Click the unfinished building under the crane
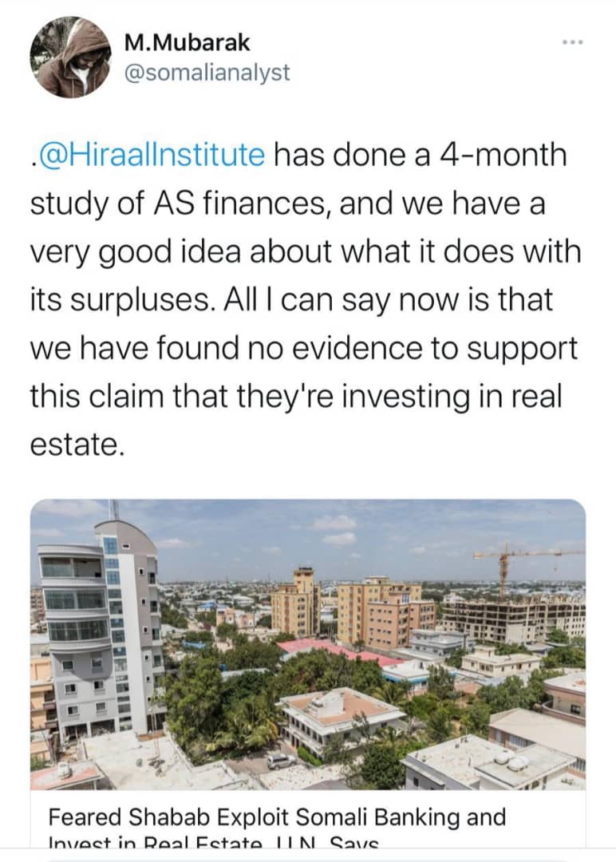This screenshot has width=616, height=862. tap(512, 619)
